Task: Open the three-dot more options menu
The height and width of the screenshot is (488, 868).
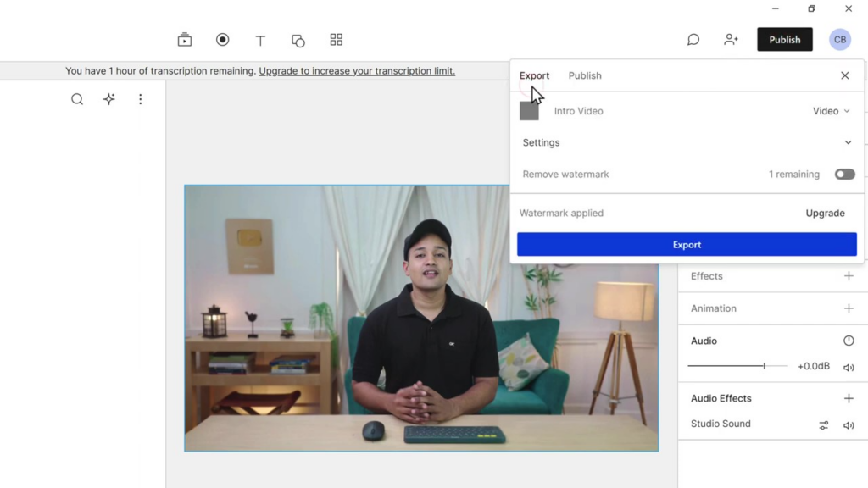Action: tap(140, 99)
